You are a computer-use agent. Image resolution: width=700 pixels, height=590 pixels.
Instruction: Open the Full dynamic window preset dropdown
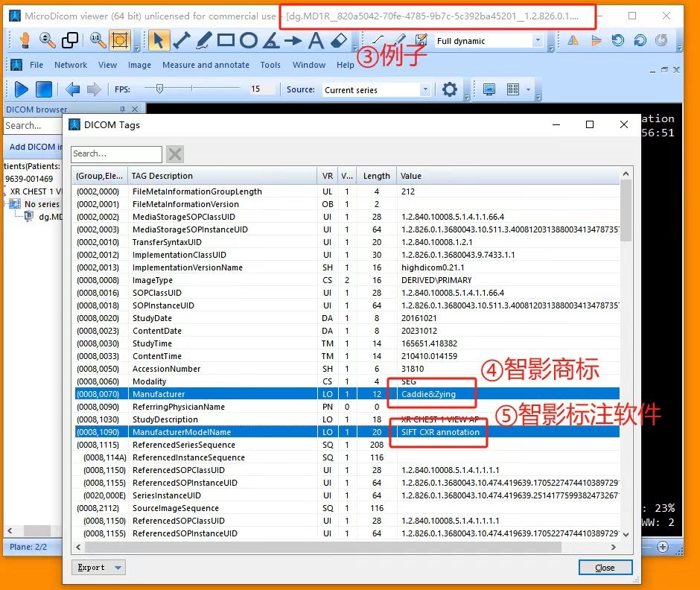click(538, 41)
